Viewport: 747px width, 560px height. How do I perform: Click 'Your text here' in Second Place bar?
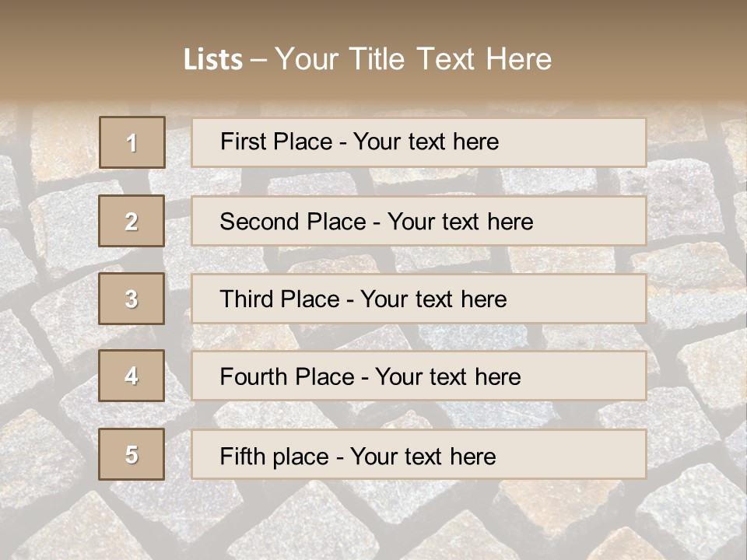tap(460, 222)
